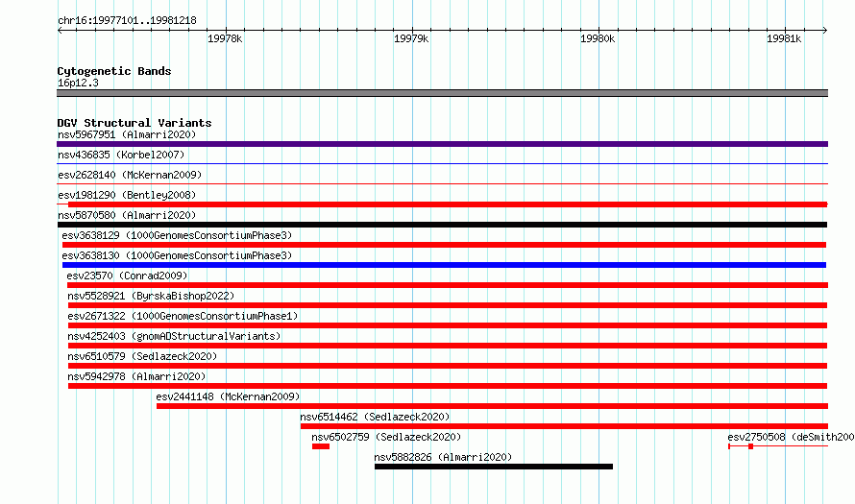Click the esv2750508 (deSmith) label
The image size is (855, 504).
[x=791, y=437]
